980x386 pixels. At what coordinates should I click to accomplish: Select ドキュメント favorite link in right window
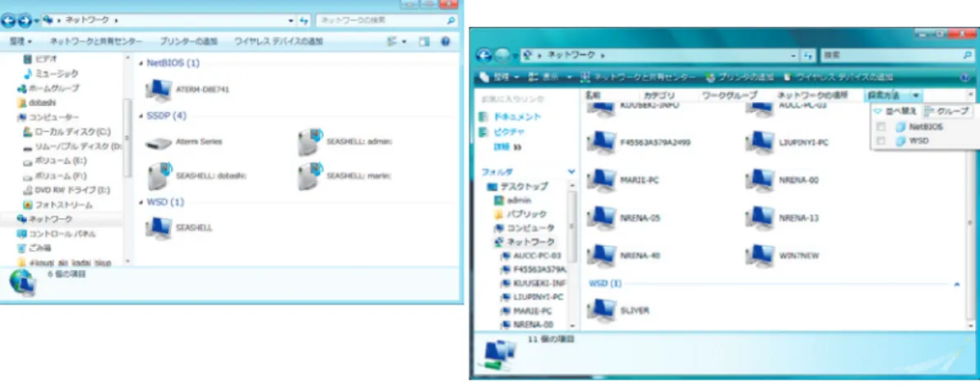coord(510,116)
